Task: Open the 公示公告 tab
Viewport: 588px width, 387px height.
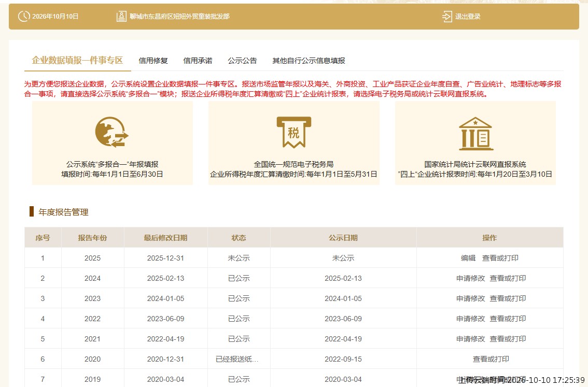Action: [x=242, y=61]
